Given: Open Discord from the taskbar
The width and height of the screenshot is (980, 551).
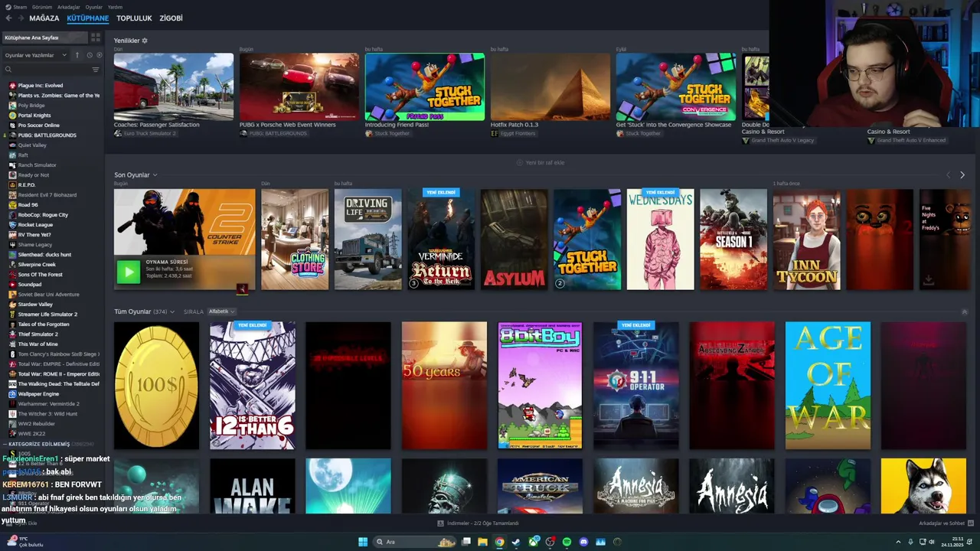Looking at the screenshot, I should tap(583, 542).
